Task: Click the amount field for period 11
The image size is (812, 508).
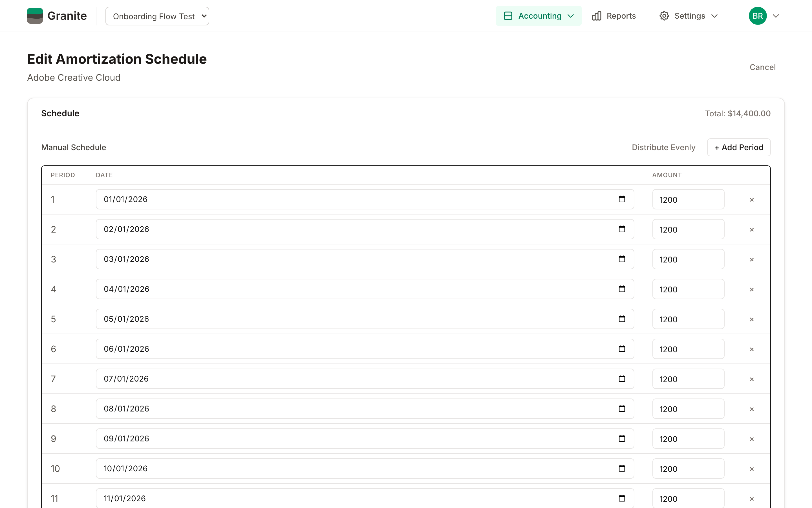Action: (x=688, y=498)
